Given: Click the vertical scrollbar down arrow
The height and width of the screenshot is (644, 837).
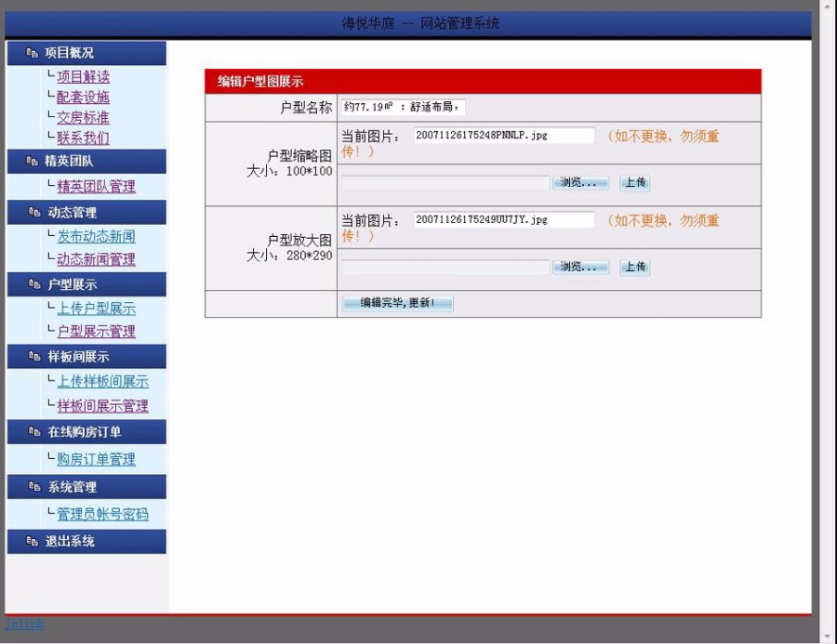Looking at the screenshot, I should click(828, 637).
